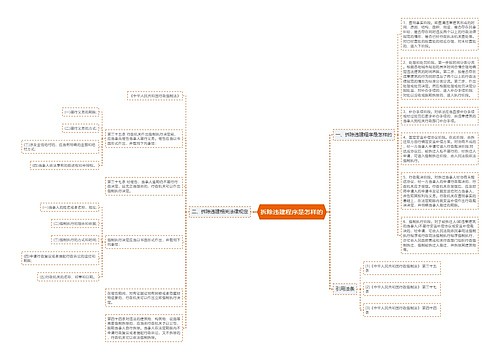Select leaf node (二)强制执行的理由和依据
Screen dimensions: 500x360
point(75,224)
